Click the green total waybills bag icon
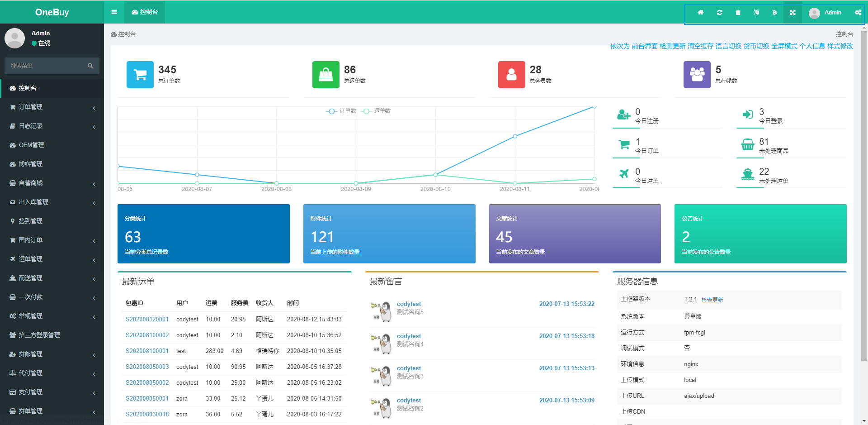This screenshot has height=425, width=868. pos(326,75)
